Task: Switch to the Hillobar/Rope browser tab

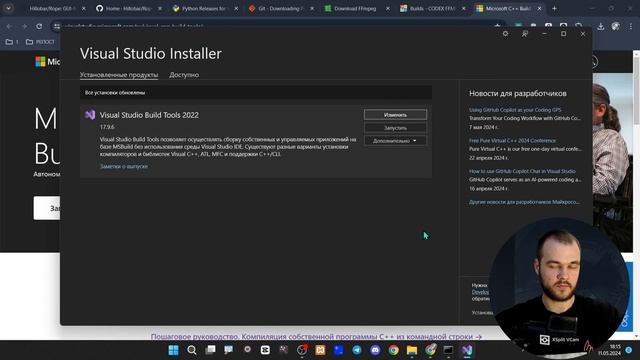Action: 52,8
